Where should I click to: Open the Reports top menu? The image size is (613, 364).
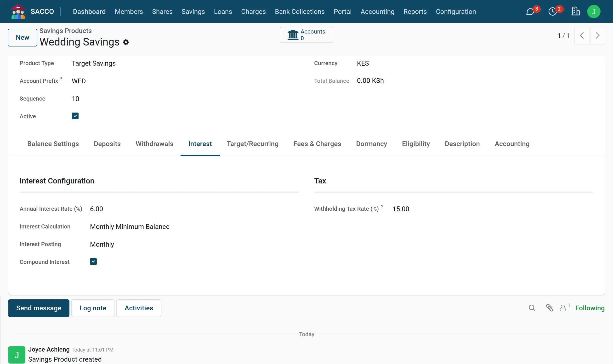click(415, 11)
